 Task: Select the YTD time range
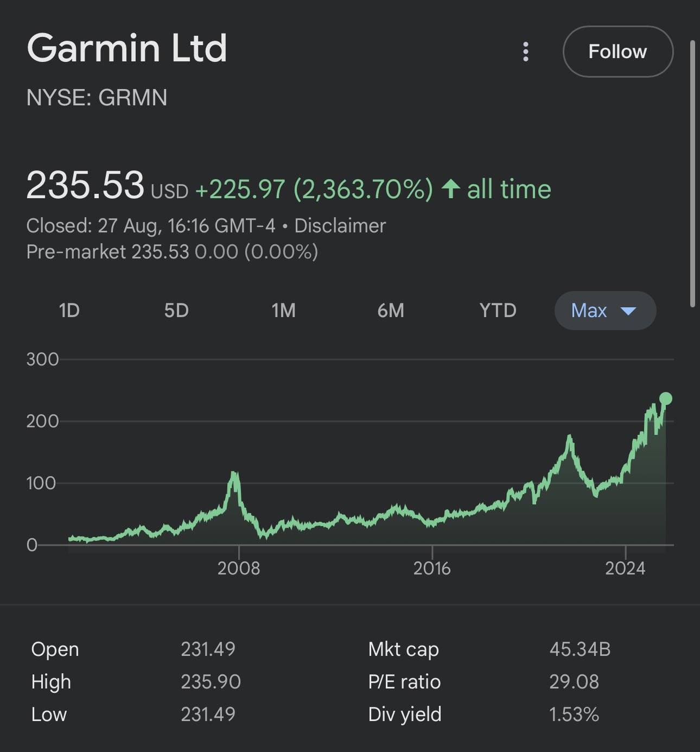point(498,311)
